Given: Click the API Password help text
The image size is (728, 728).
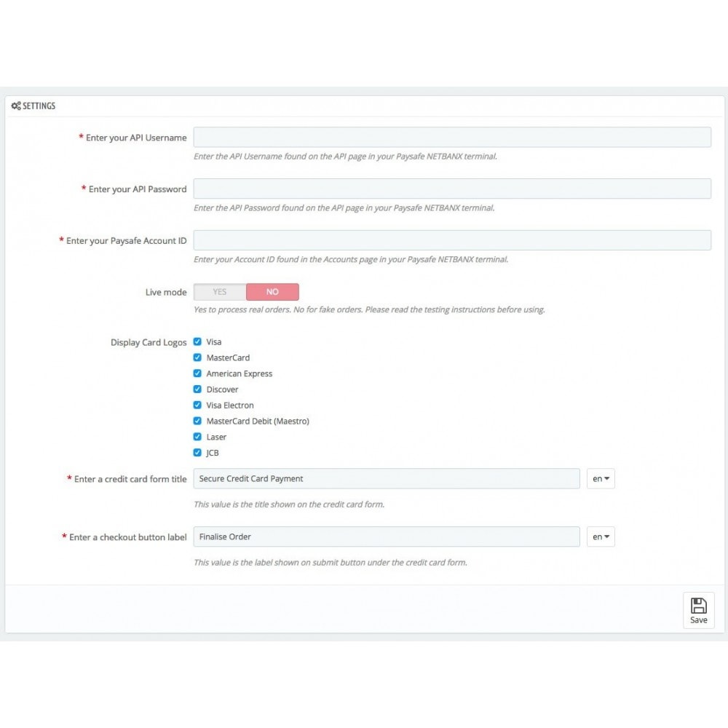Looking at the screenshot, I should (x=344, y=208).
